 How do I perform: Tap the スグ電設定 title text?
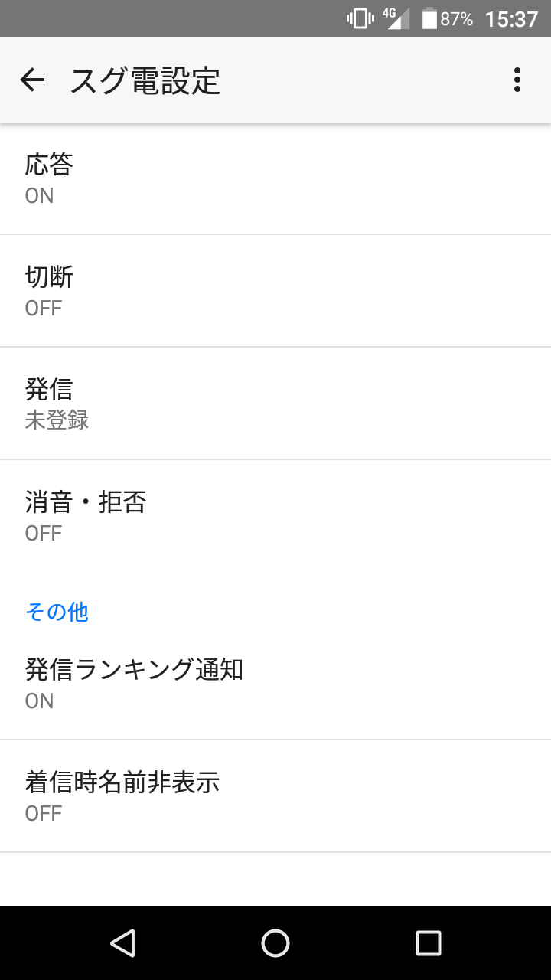(145, 80)
